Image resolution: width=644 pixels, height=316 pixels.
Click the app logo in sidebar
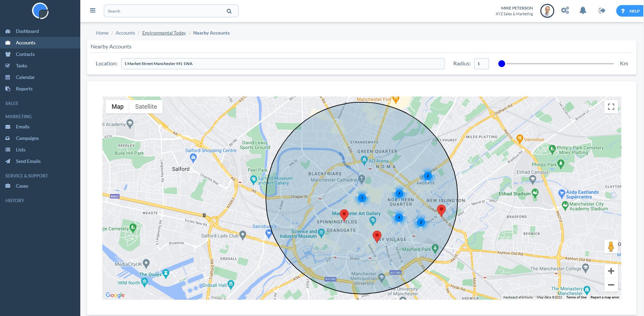tap(40, 11)
